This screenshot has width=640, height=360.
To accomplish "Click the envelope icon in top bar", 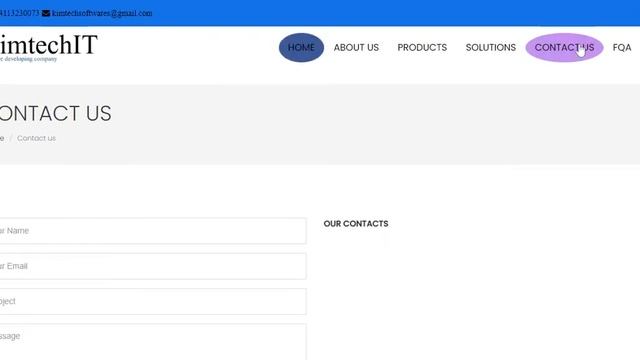I will 46,13.
